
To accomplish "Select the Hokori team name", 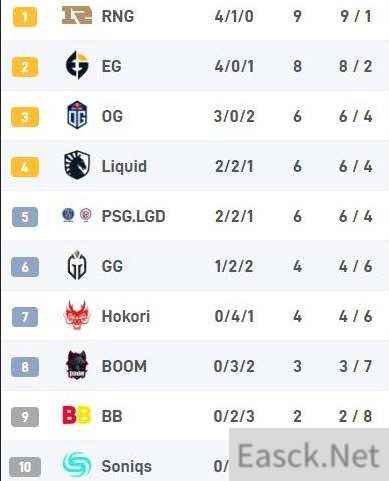I will tap(126, 316).
